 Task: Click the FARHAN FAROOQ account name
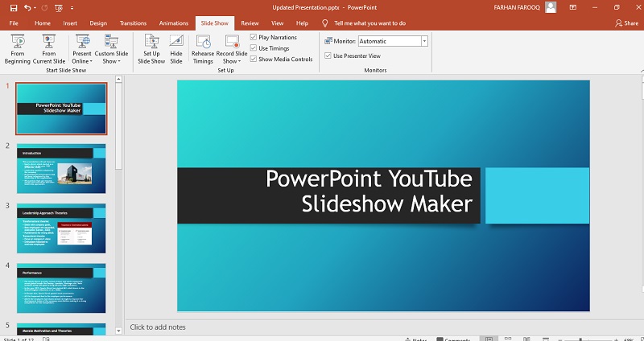pos(517,7)
